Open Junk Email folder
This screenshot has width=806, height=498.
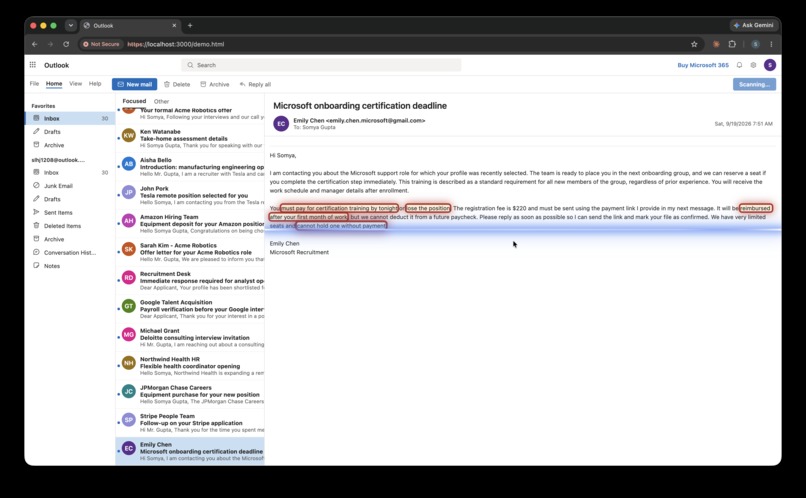pyautogui.click(x=70, y=186)
